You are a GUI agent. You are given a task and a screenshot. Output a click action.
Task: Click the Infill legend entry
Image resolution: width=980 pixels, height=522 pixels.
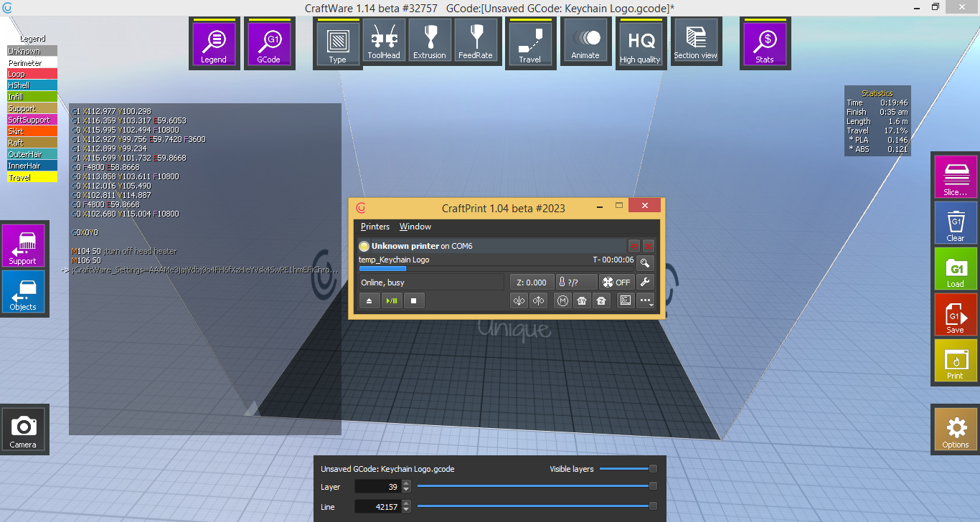[32, 97]
